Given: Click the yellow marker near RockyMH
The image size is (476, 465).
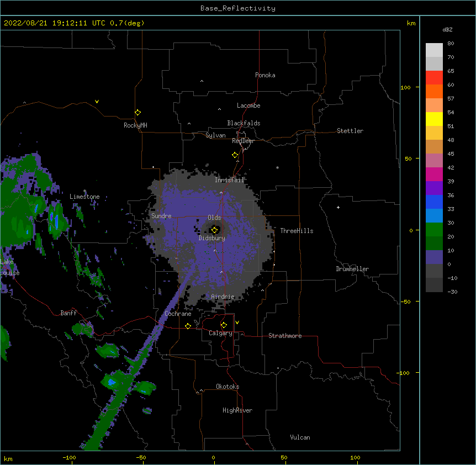Looking at the screenshot, I should pyautogui.click(x=138, y=112).
